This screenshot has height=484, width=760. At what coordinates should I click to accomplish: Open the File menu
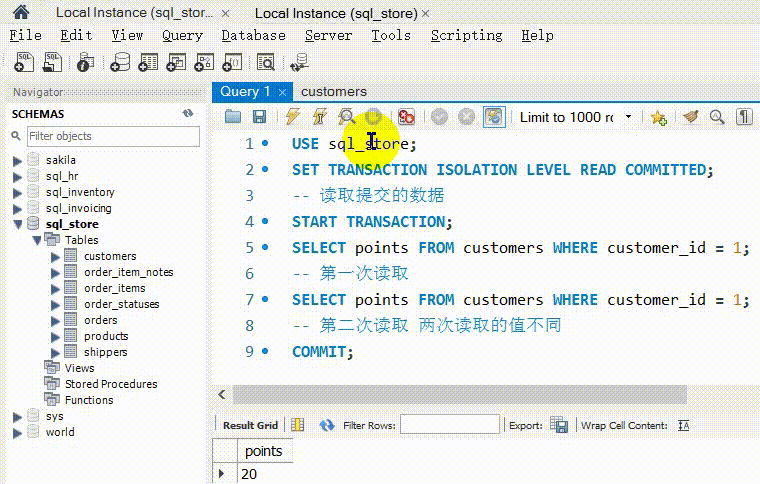25,35
